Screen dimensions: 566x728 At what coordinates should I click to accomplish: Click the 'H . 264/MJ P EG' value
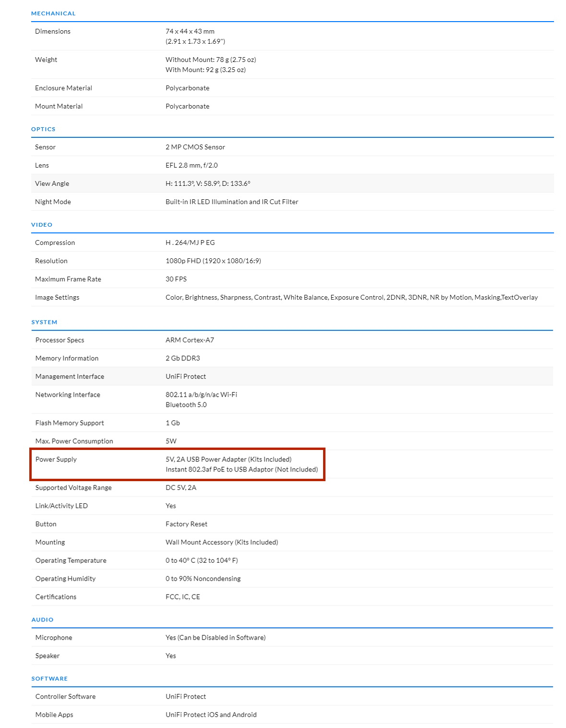coord(190,243)
